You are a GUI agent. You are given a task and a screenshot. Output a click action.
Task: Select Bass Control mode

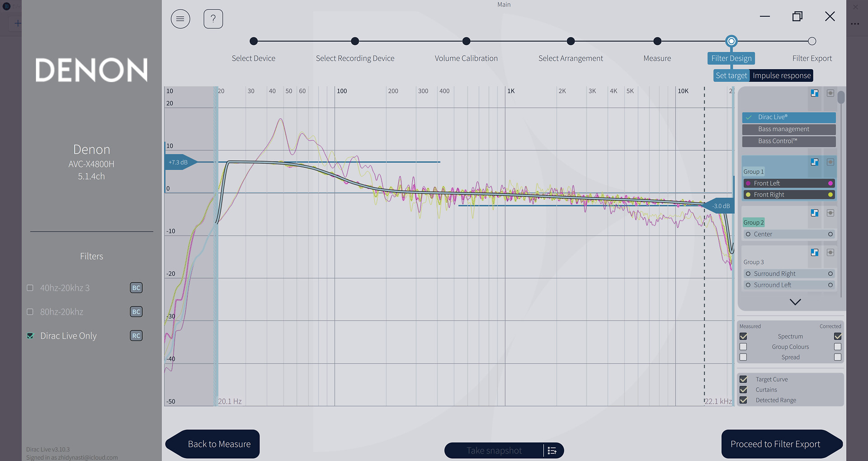point(789,141)
